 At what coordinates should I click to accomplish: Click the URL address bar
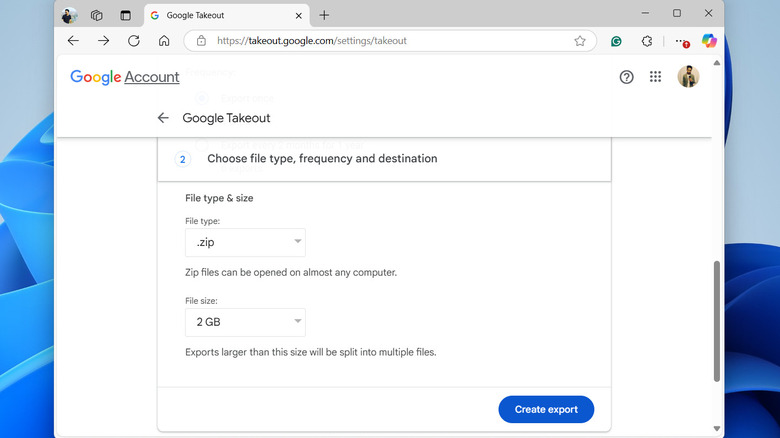380,41
